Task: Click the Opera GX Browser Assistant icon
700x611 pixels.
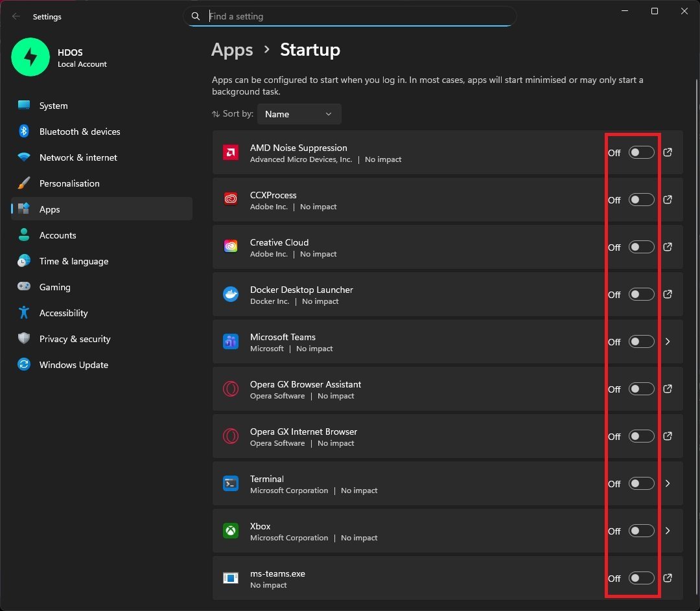Action: [x=230, y=389]
